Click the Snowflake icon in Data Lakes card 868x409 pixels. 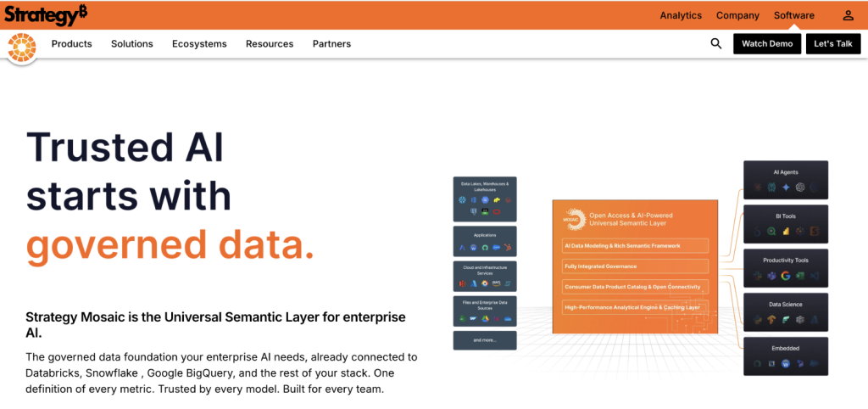(x=462, y=199)
